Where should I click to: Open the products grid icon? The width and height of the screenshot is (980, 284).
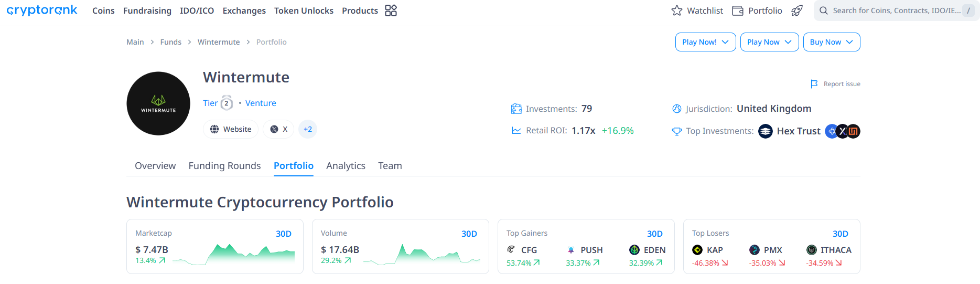click(x=391, y=10)
